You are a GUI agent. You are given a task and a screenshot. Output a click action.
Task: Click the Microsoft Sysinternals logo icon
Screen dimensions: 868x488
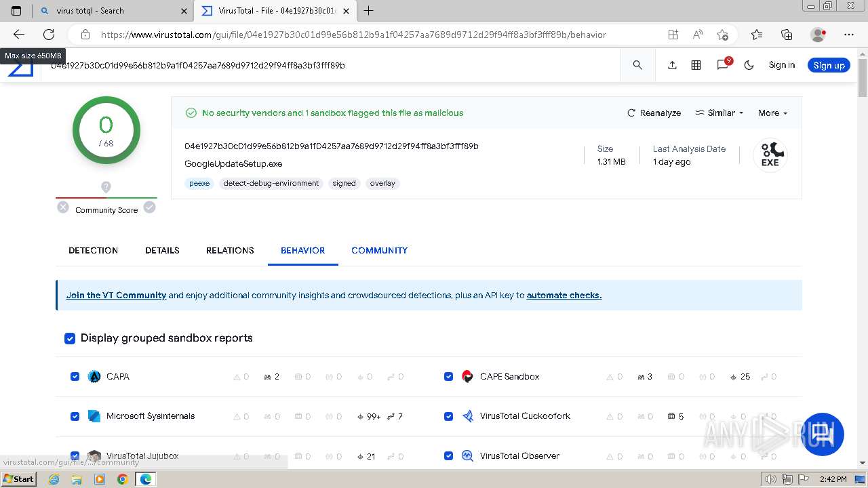point(94,416)
